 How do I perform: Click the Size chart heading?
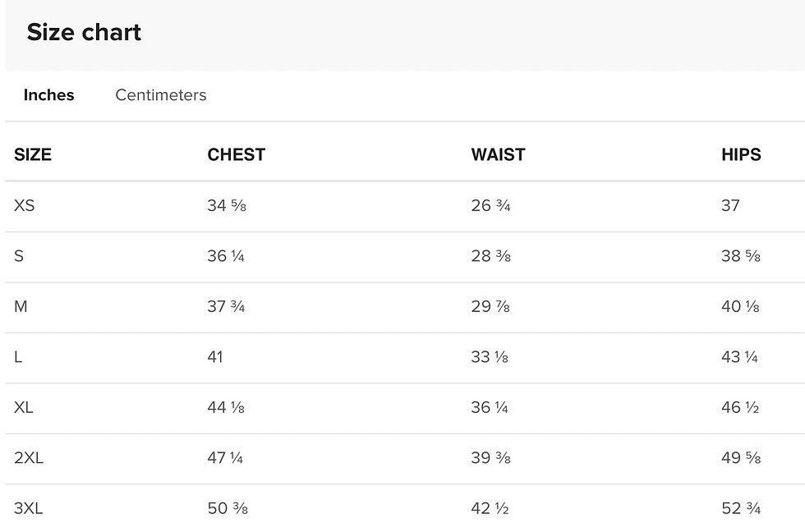tap(84, 33)
